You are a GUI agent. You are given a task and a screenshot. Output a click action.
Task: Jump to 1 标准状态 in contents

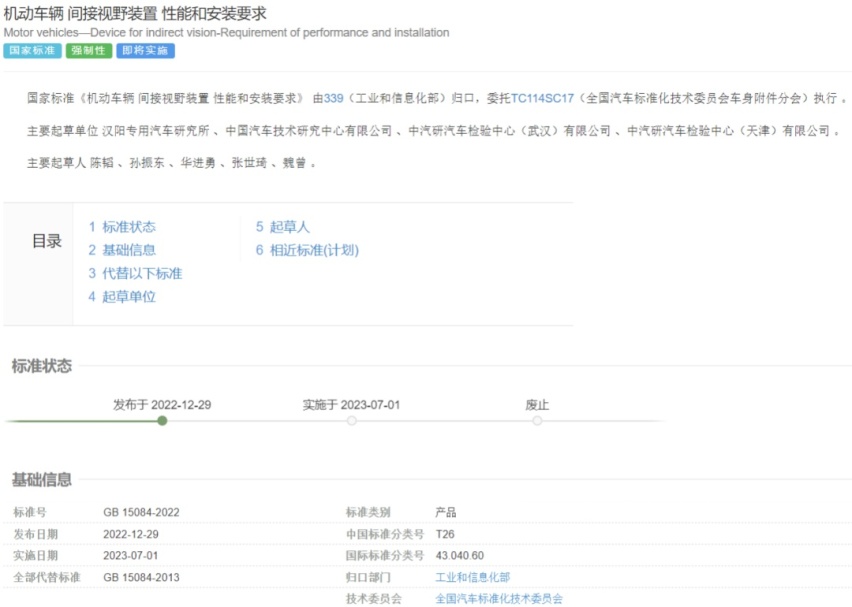[x=122, y=227]
